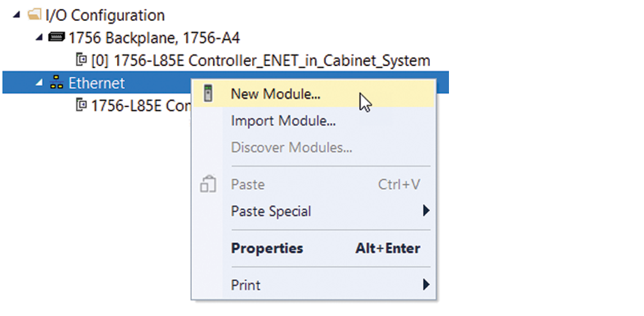Click the Ctrl+V shortcut text
644x316 pixels.
click(x=399, y=184)
